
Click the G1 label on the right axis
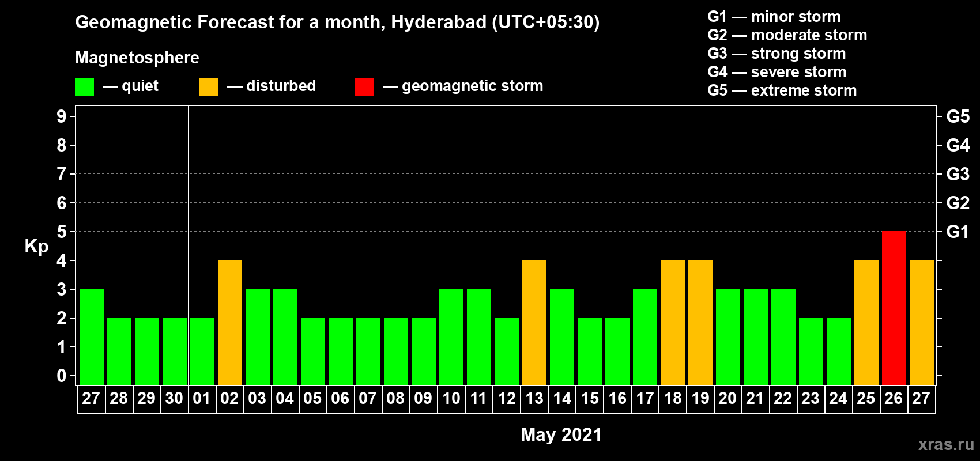[x=958, y=232]
